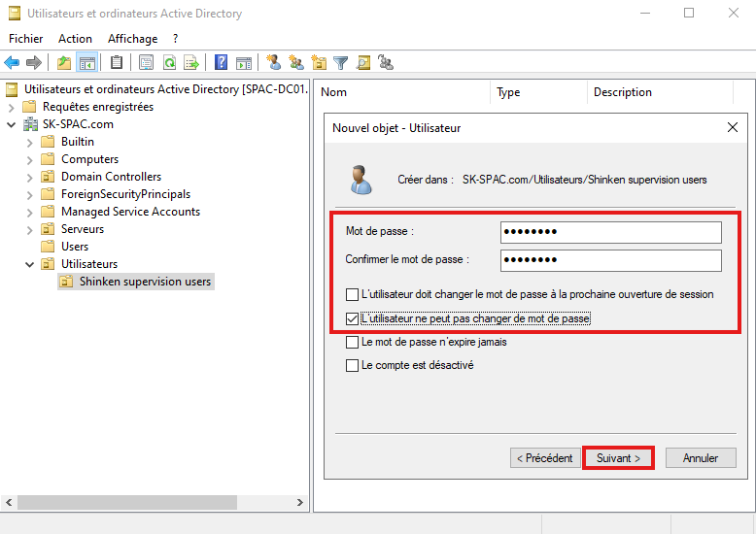Open Help with the blue question mark icon
This screenshot has width=756, height=534.
pos(222,63)
